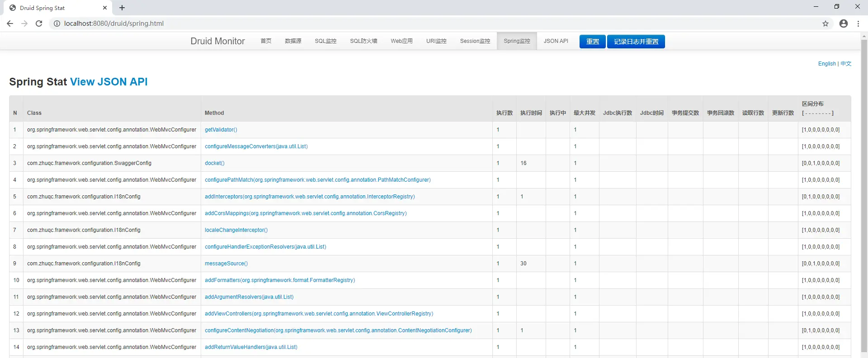Open the addInterceptors method link
Image resolution: width=868 pixels, height=358 pixels.
click(310, 197)
